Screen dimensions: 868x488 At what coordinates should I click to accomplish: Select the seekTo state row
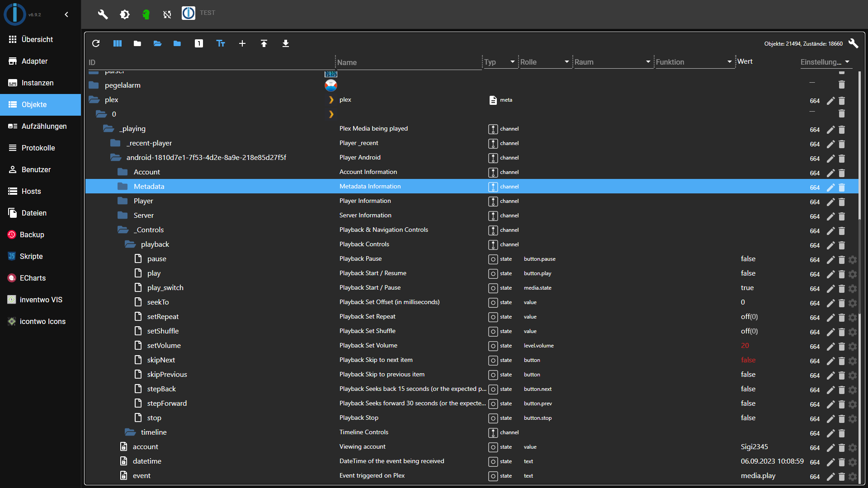click(x=472, y=302)
